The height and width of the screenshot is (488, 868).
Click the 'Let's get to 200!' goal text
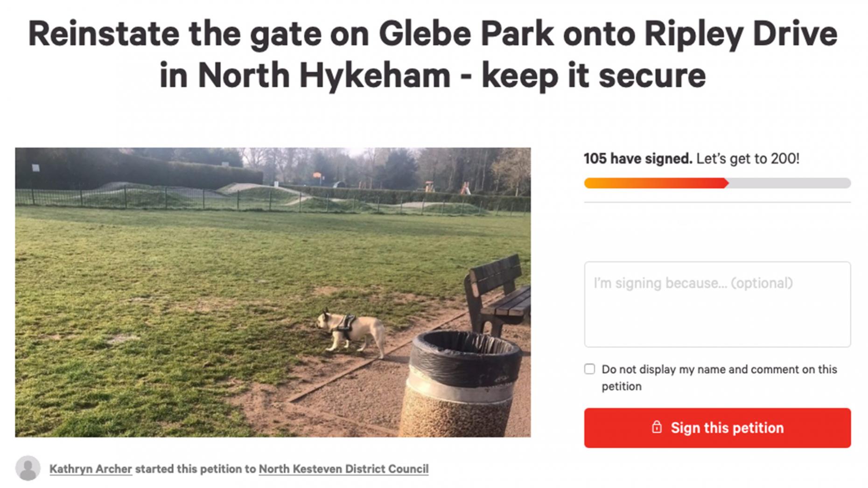click(748, 159)
